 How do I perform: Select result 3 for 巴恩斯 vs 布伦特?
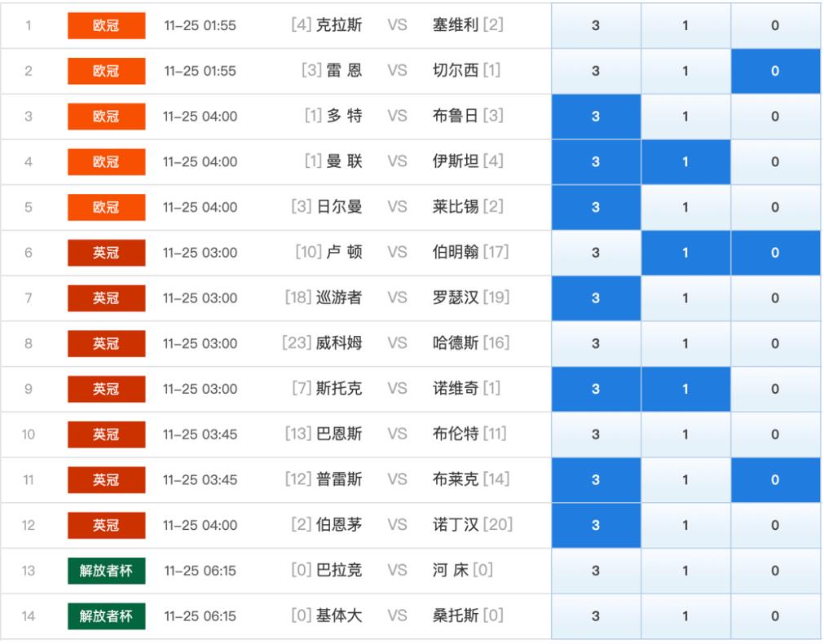point(596,434)
